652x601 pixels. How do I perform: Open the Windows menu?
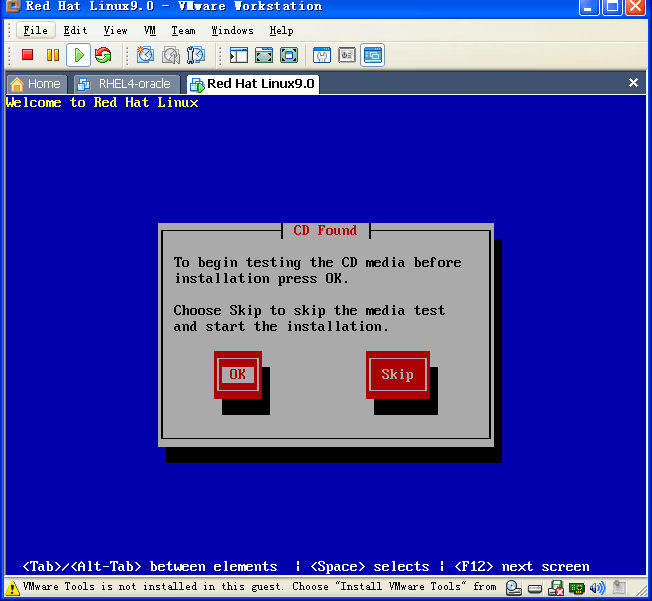click(232, 30)
